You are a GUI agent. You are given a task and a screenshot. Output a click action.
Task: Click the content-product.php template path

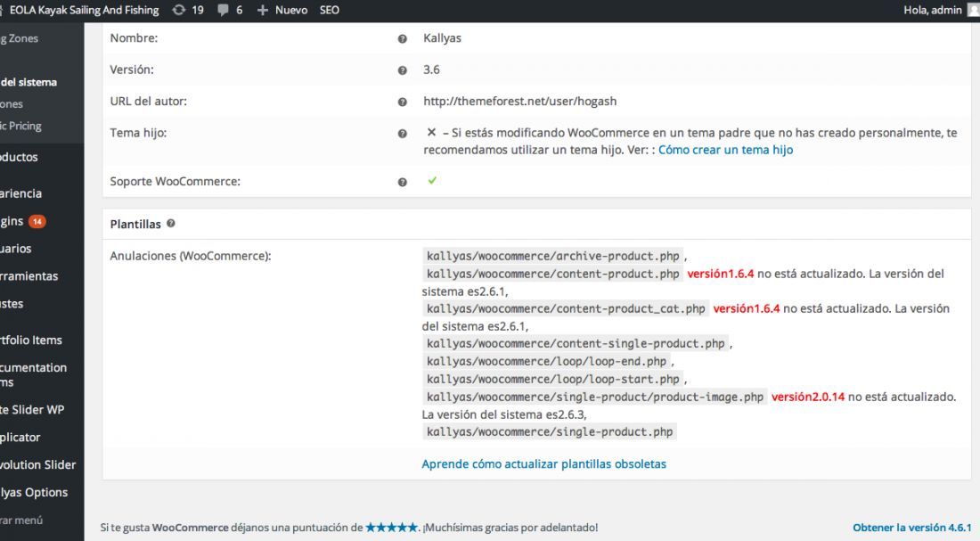pos(552,274)
